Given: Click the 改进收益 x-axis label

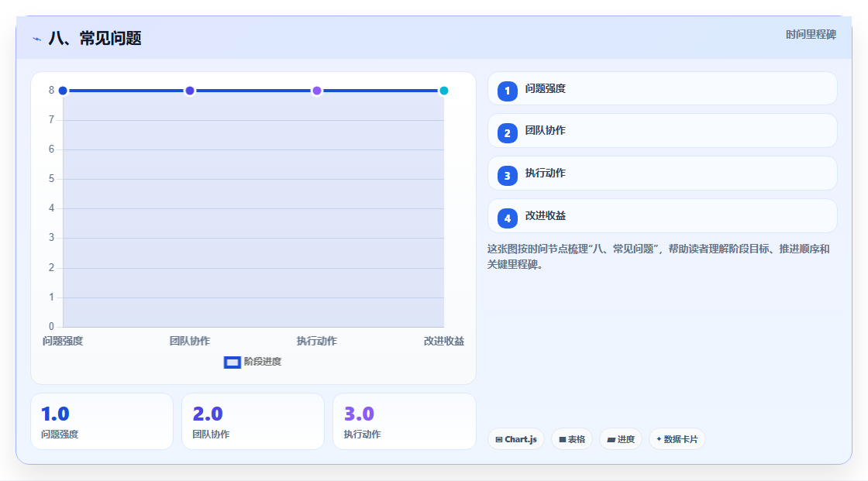Looking at the screenshot, I should [x=444, y=341].
